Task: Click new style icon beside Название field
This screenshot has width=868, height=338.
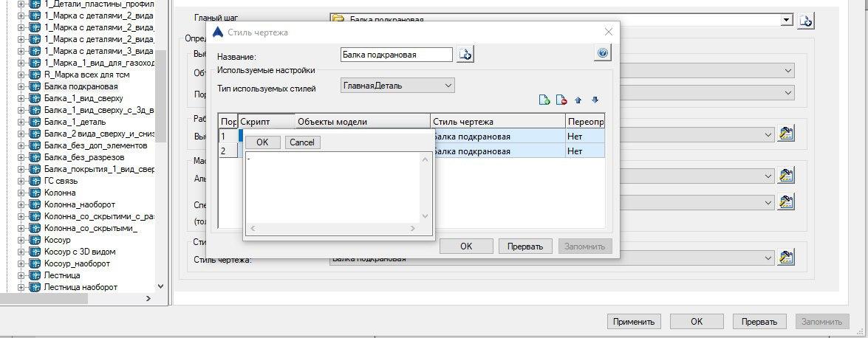Action: 465,55
